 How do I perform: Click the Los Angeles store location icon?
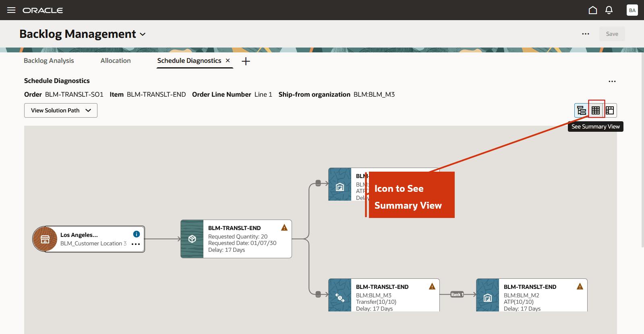[x=45, y=239]
